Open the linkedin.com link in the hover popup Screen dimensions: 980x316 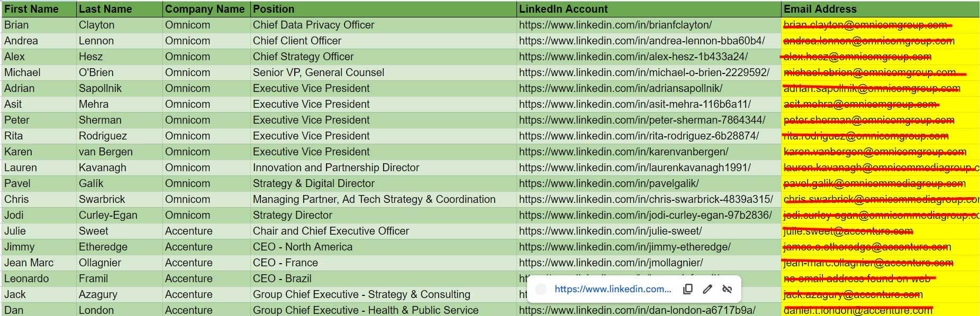click(612, 289)
